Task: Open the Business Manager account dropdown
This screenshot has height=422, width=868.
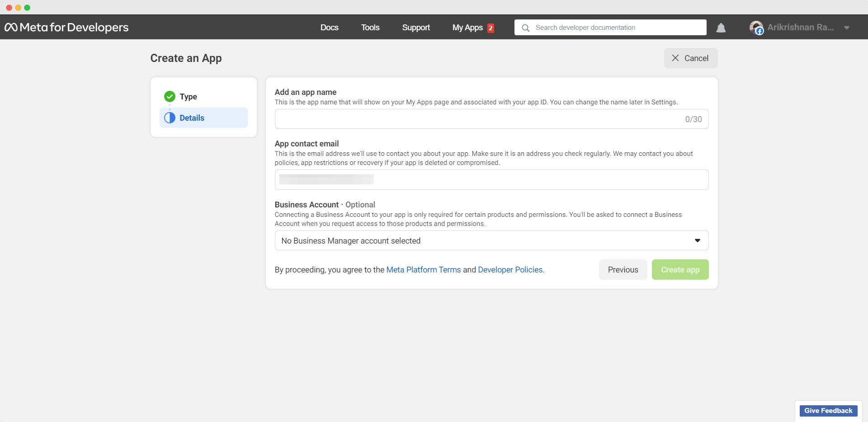Action: coord(491,240)
